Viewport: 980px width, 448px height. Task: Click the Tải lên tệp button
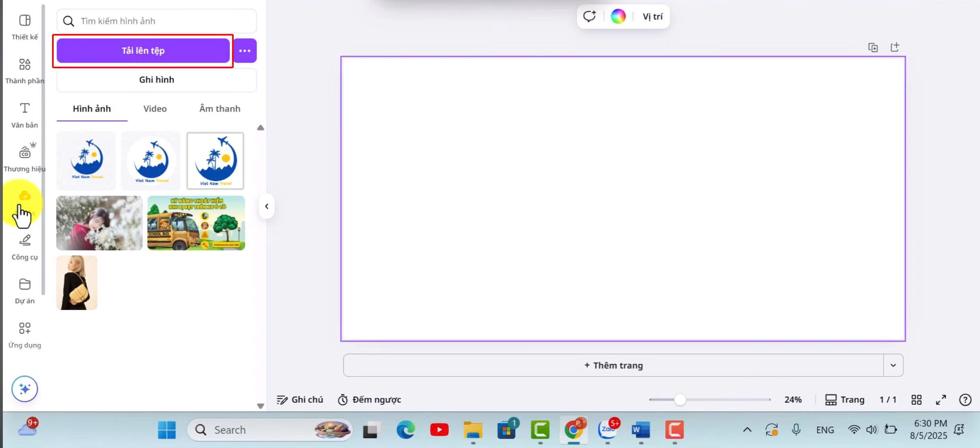143,50
